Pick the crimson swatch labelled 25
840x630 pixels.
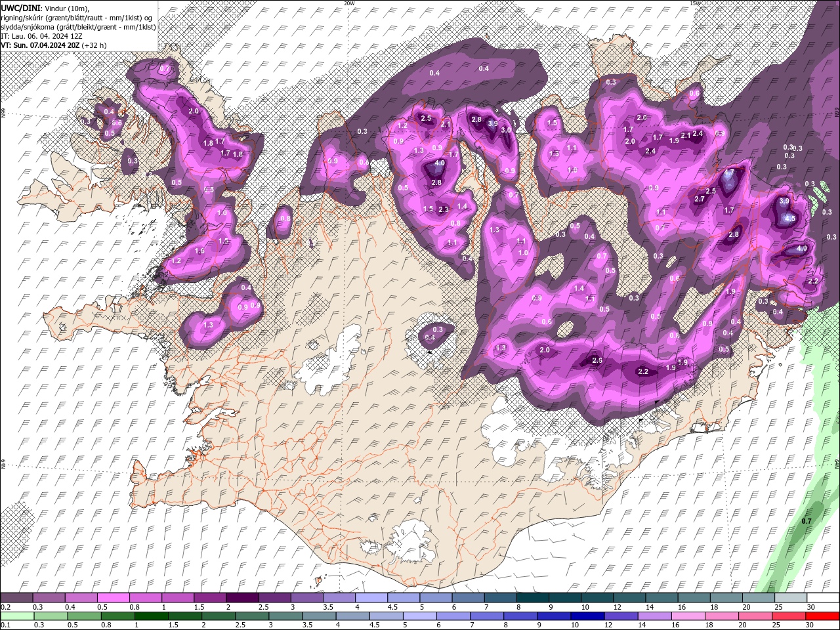(789, 616)
